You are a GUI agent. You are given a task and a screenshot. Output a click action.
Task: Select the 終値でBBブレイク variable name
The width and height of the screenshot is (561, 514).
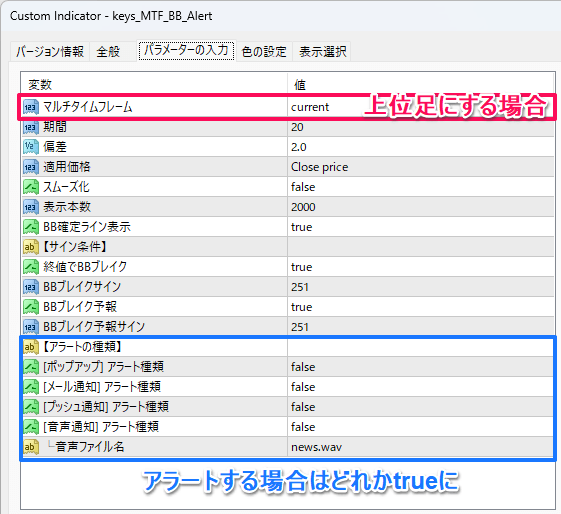85,267
